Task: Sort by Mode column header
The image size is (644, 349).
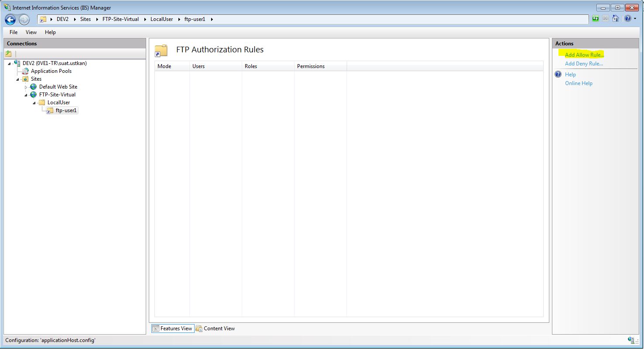Action: (x=172, y=66)
